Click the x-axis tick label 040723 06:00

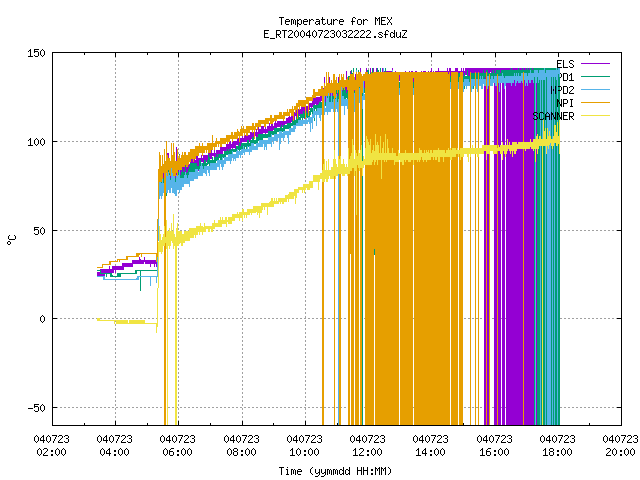coord(178,446)
